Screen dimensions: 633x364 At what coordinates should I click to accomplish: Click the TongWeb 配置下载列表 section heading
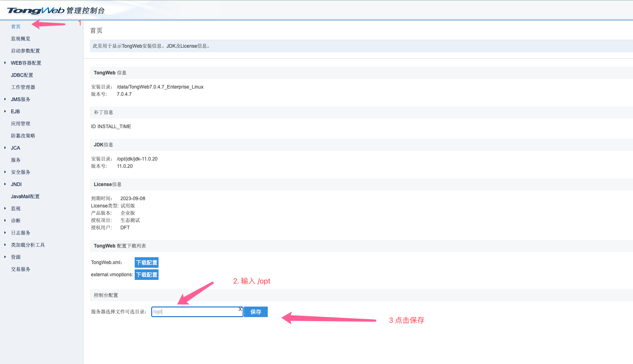(x=120, y=246)
